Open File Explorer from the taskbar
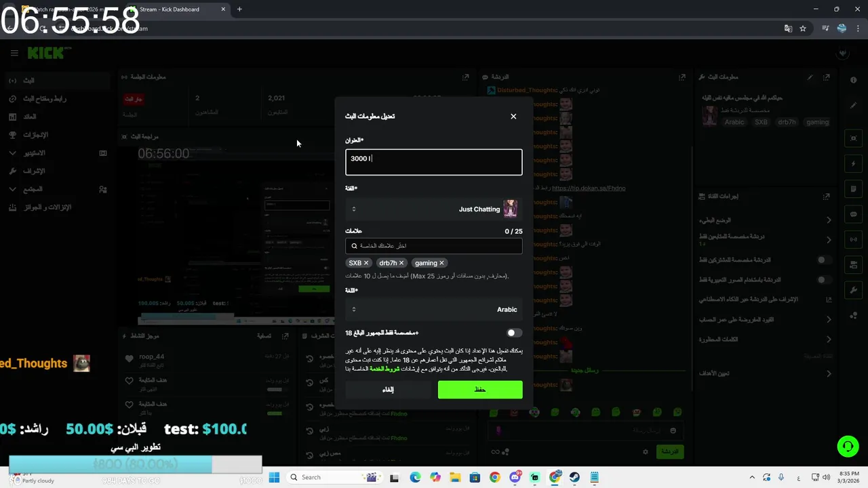This screenshot has height=488, width=868. (455, 477)
